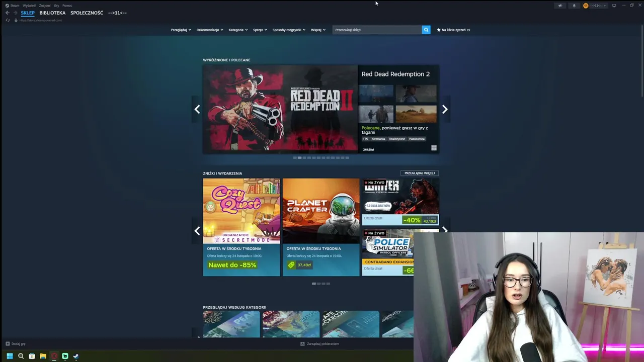
Task: Open the Gry menu
Action: pos(56,6)
